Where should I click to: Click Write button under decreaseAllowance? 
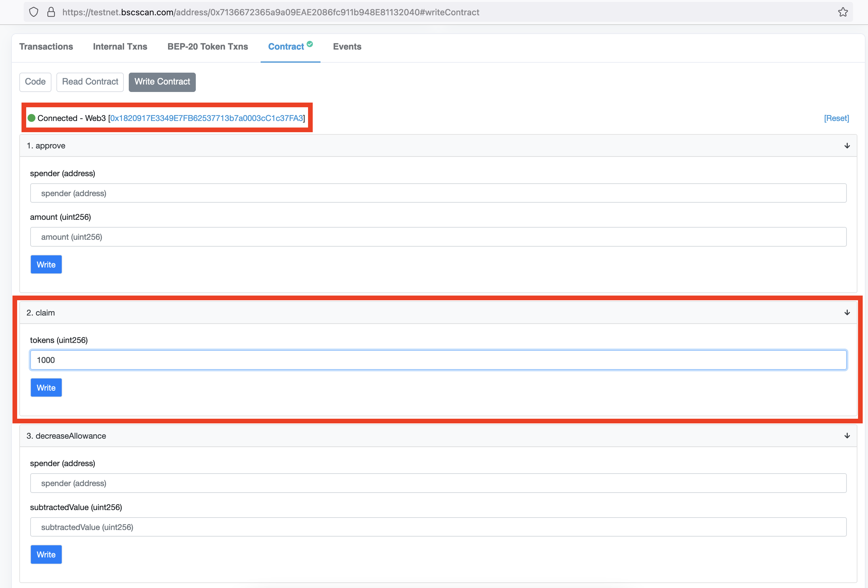(x=46, y=555)
